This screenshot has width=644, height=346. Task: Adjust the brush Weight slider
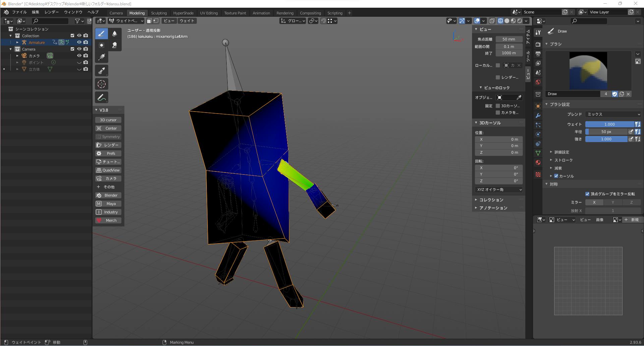click(609, 124)
